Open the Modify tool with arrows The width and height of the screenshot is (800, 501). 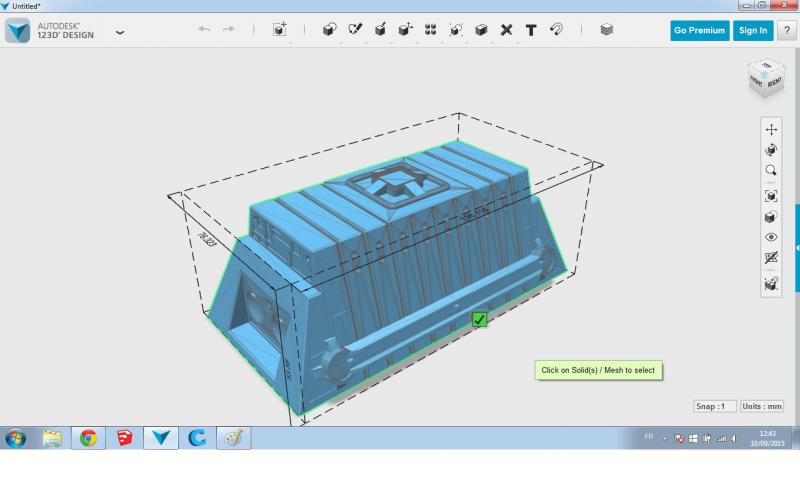(405, 29)
